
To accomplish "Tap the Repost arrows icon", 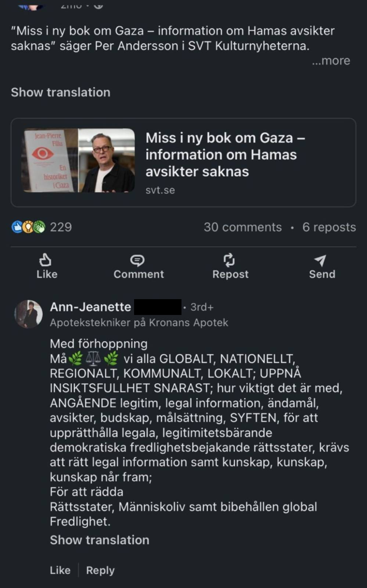I will point(229,260).
